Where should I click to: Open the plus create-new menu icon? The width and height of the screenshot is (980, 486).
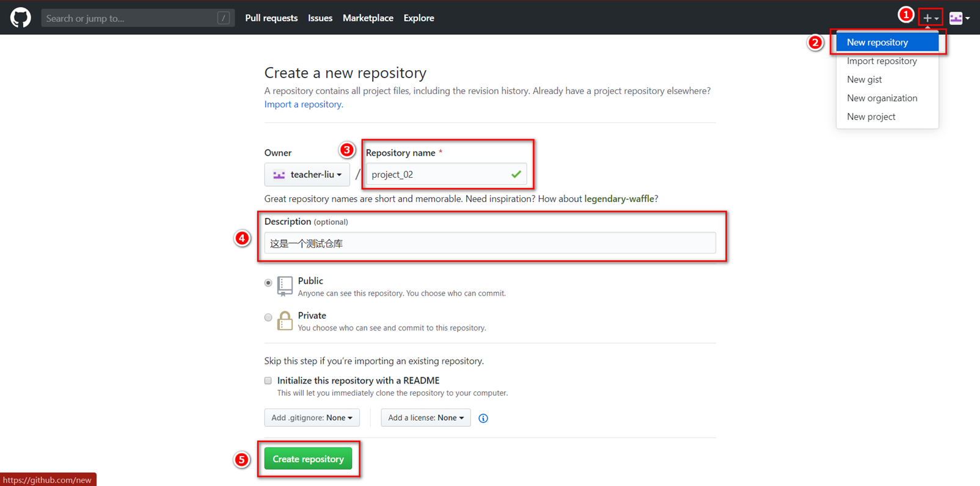pos(931,18)
